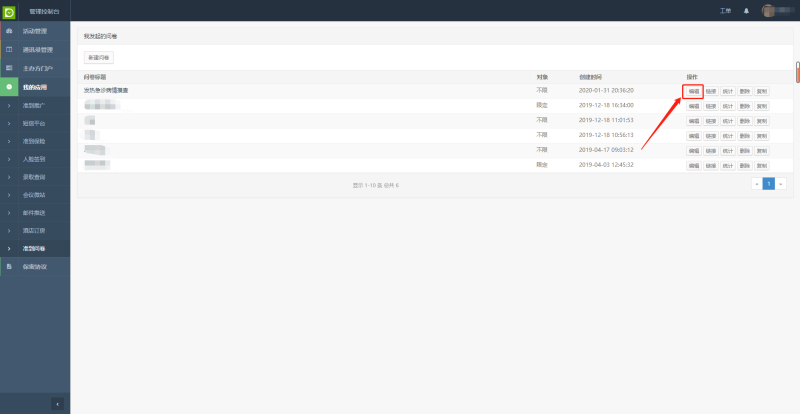Screen dimensions: 800x414
Task: Click the 主办方门户 sidebar icon
Action: pyautogui.click(x=9, y=68)
